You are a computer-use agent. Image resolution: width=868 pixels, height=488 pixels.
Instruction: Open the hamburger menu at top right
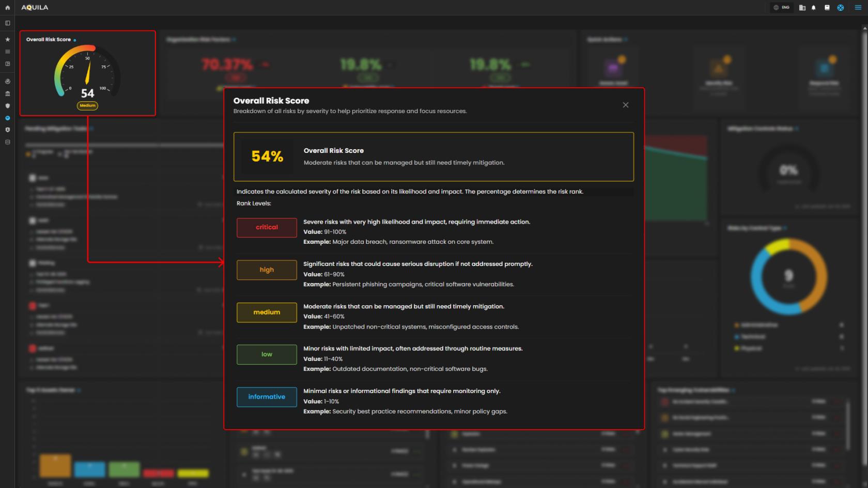coord(858,8)
